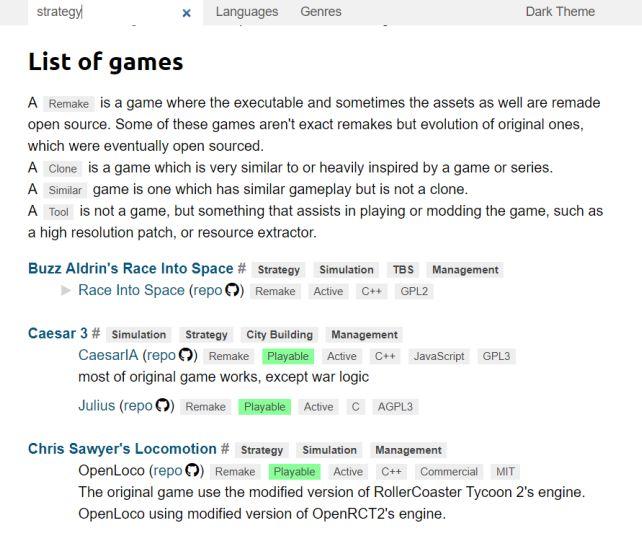
Task: Open the Julius GitHub repo icon
Action: (163, 405)
